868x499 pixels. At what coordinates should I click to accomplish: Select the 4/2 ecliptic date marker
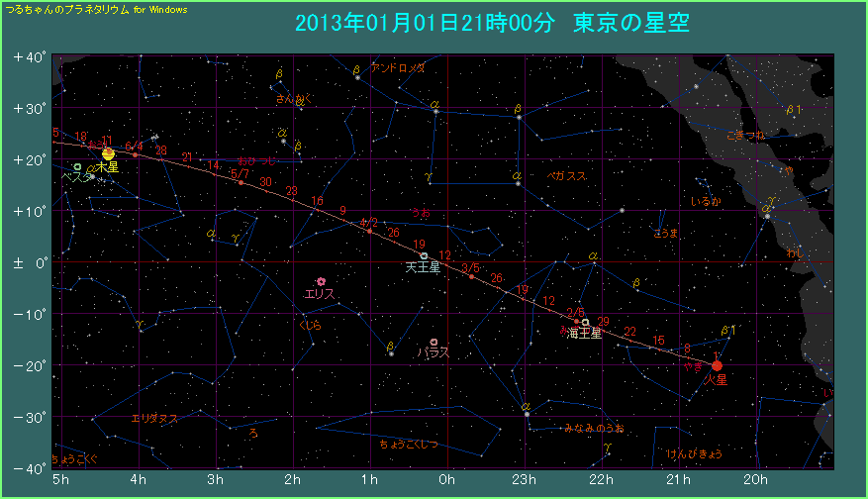coord(369,231)
